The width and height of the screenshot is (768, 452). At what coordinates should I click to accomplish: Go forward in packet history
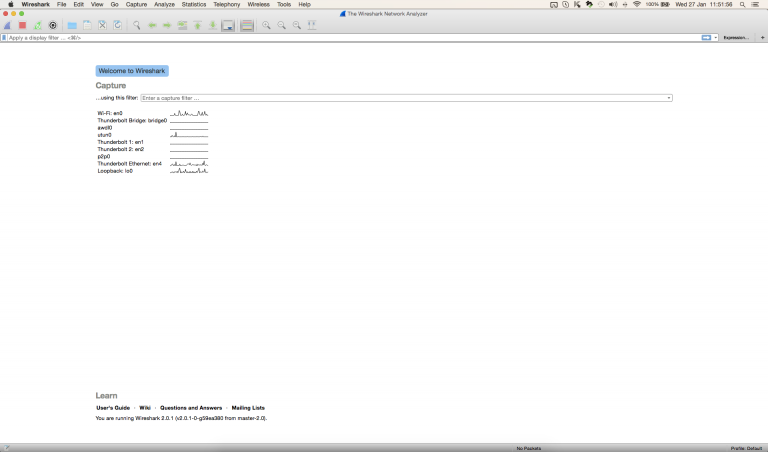click(x=167, y=25)
